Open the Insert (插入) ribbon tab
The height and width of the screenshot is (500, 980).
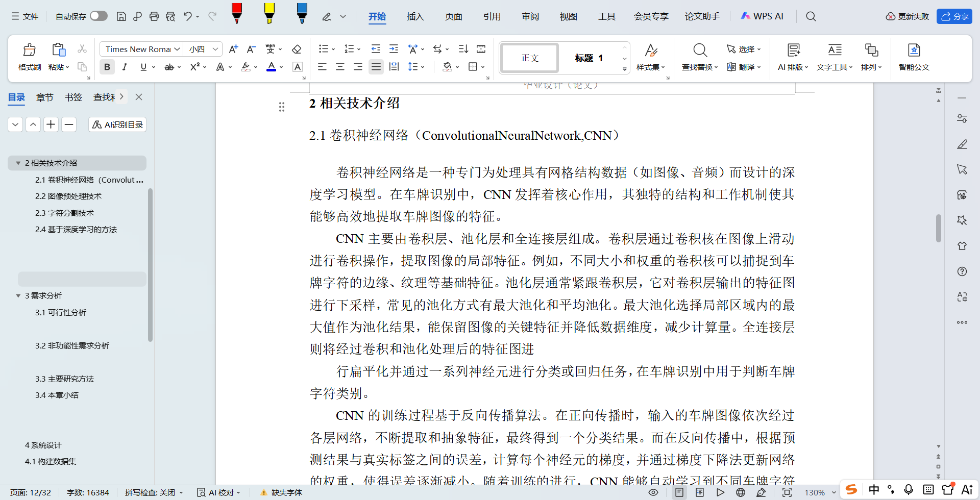point(415,16)
